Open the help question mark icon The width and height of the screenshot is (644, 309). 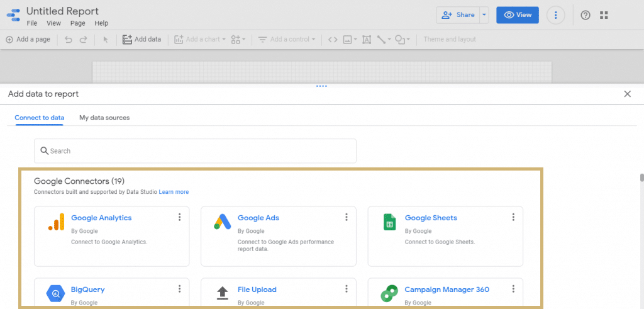click(586, 15)
